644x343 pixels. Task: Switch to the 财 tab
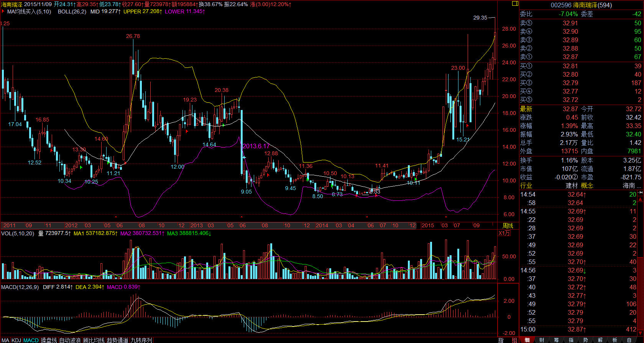pyautogui.click(x=542, y=340)
